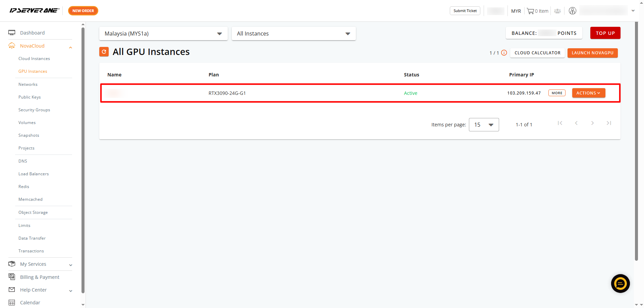Click the Calendar grid icon

[x=12, y=302]
